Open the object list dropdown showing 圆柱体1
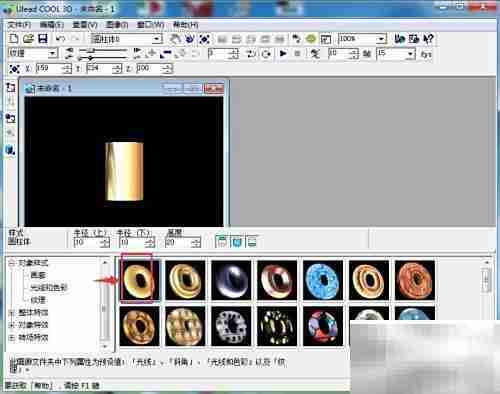500x394 pixels. tap(156, 39)
